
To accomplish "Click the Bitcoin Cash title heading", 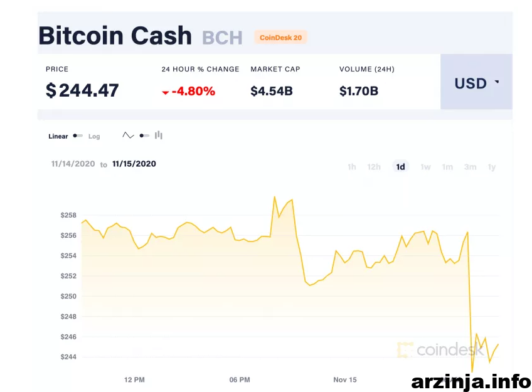I will [115, 35].
